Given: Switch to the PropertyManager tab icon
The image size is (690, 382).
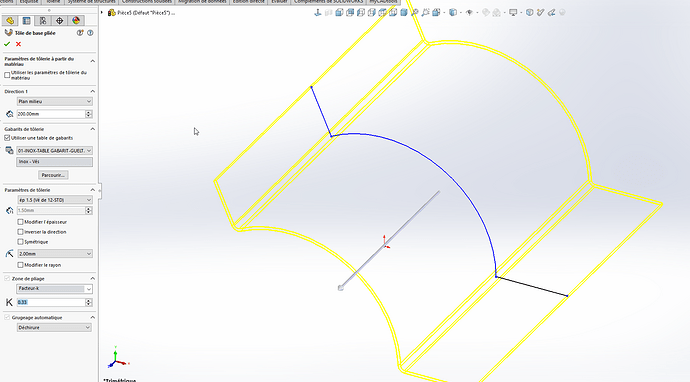Looking at the screenshot, I should 27,21.
